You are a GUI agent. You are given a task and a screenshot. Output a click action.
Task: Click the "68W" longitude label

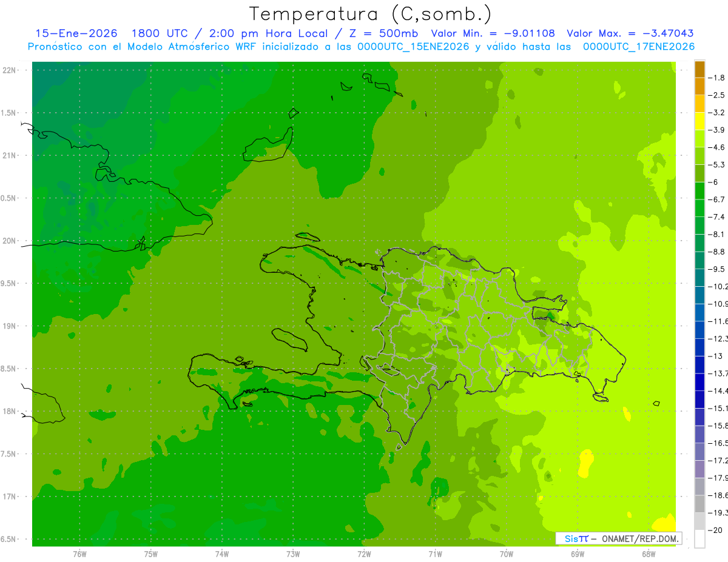tap(649, 554)
